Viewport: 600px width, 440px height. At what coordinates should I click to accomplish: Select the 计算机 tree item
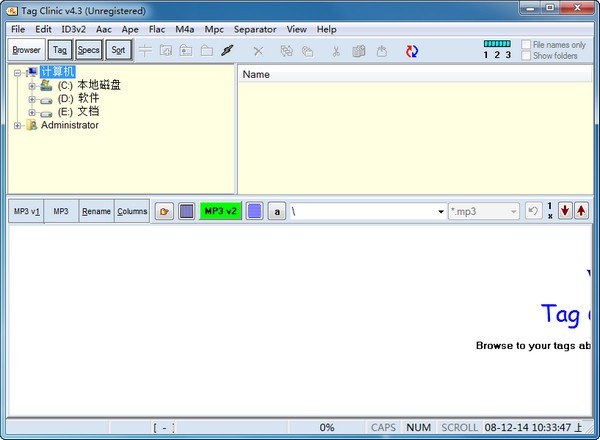pyautogui.click(x=57, y=72)
